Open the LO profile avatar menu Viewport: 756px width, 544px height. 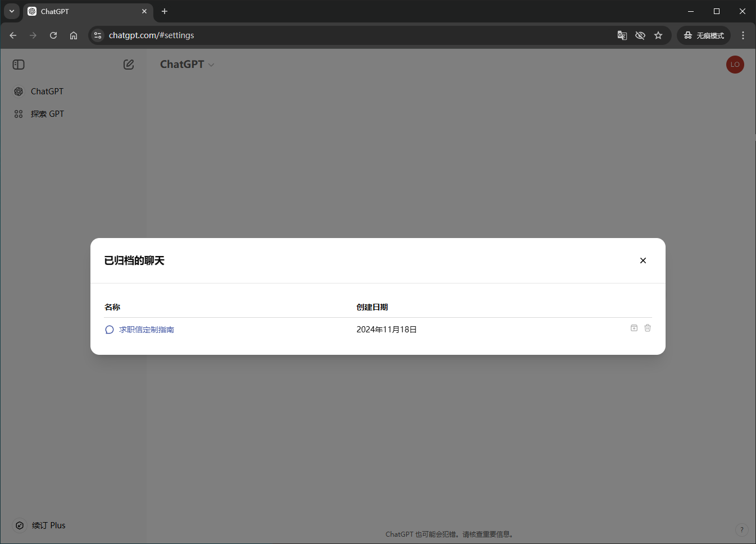coord(735,65)
